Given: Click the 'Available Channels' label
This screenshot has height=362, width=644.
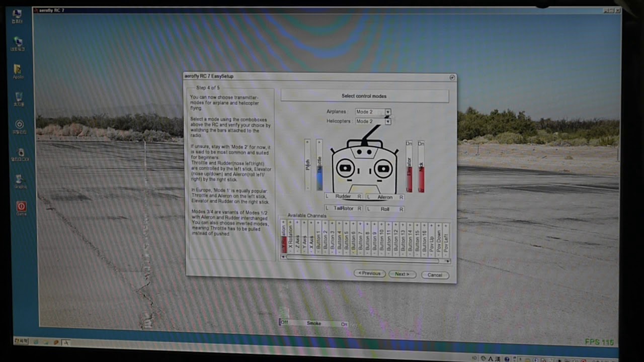Looking at the screenshot, I should point(307,216).
